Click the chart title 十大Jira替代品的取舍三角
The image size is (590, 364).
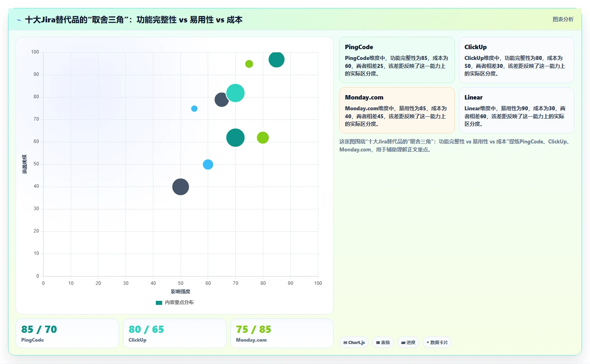coord(133,20)
